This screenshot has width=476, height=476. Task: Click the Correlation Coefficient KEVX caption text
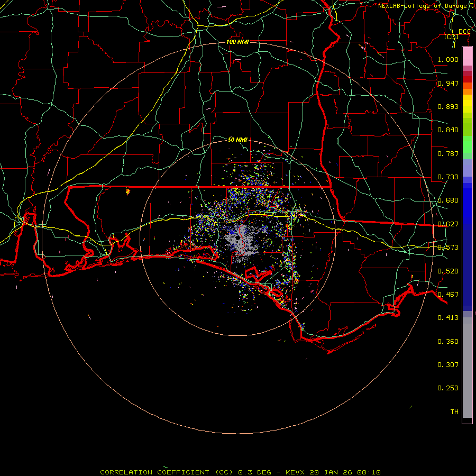(x=240, y=472)
